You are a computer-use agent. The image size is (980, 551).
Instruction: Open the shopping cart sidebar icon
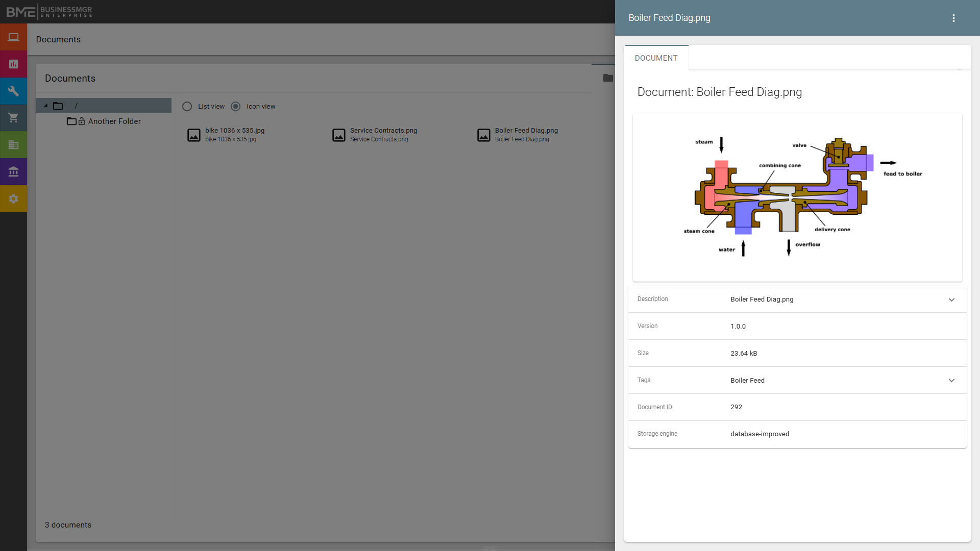[13, 118]
